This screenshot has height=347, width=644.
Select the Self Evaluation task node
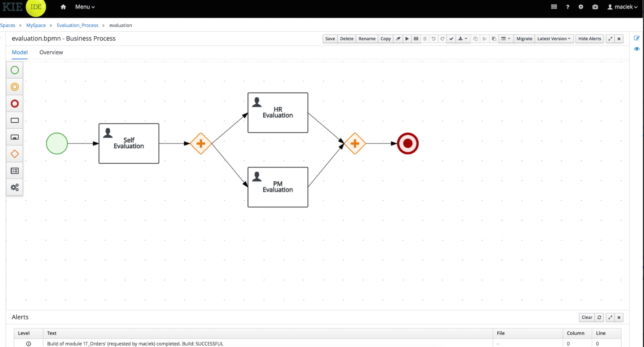129,143
